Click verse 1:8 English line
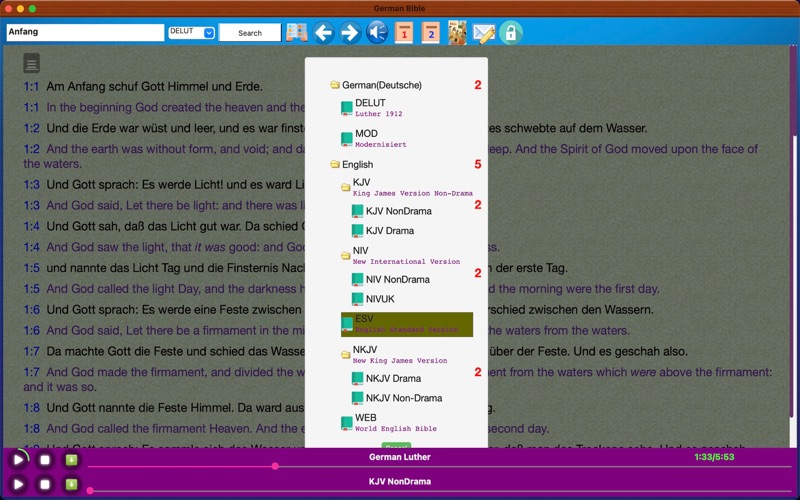800x500 pixels. point(286,429)
